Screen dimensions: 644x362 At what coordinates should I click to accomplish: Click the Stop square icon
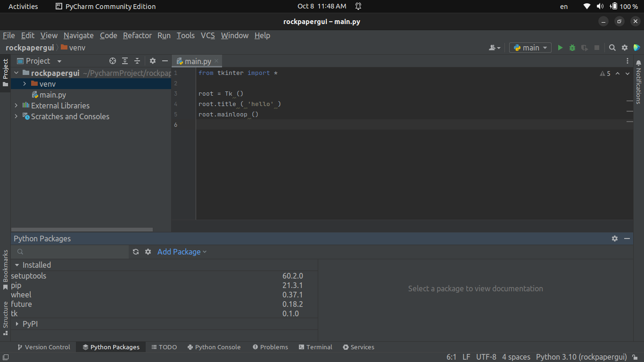point(597,48)
